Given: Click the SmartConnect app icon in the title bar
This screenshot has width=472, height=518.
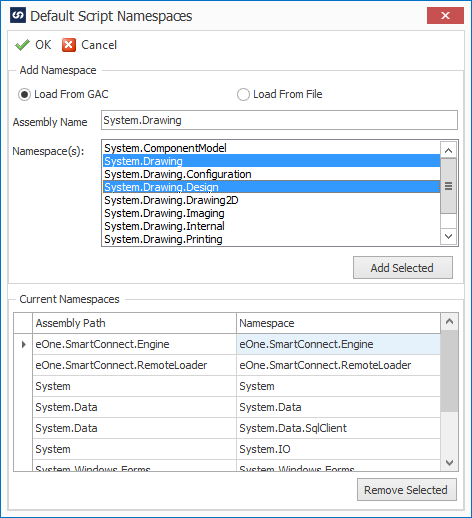Looking at the screenshot, I should (x=18, y=15).
